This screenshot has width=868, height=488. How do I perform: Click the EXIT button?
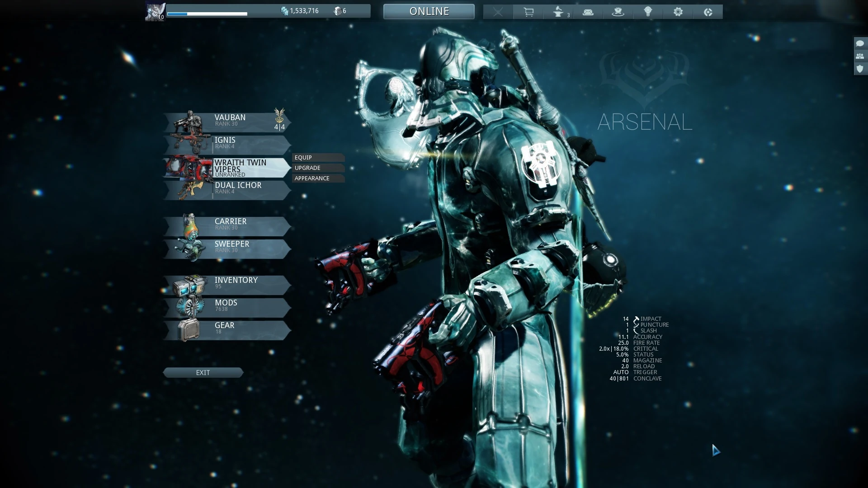click(x=203, y=372)
